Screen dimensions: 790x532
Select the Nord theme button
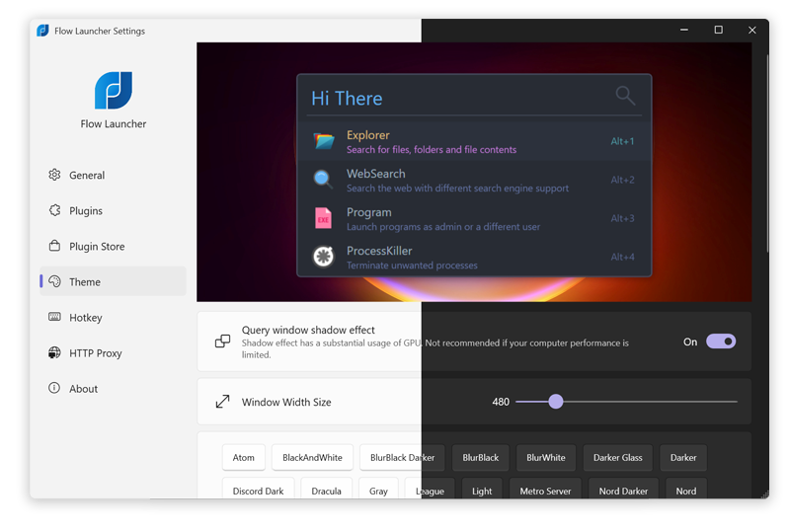point(685,489)
